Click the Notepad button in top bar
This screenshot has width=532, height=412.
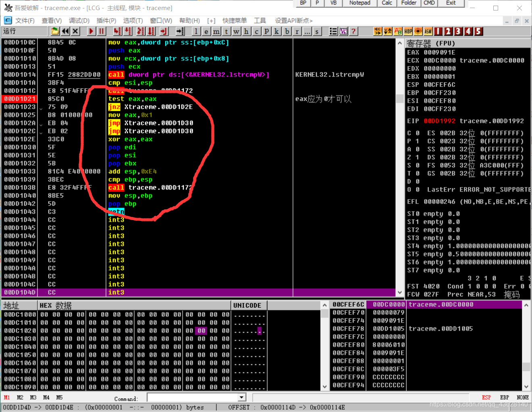tap(360, 3)
